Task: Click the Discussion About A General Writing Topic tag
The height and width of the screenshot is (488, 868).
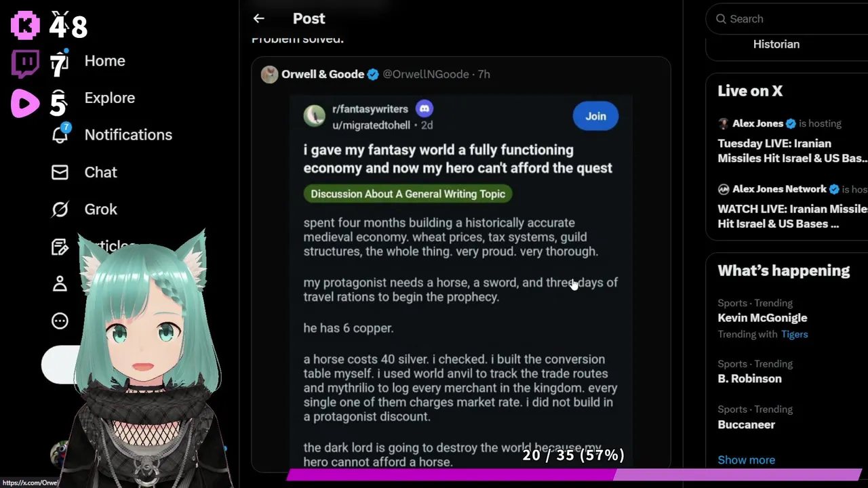Action: 408,194
